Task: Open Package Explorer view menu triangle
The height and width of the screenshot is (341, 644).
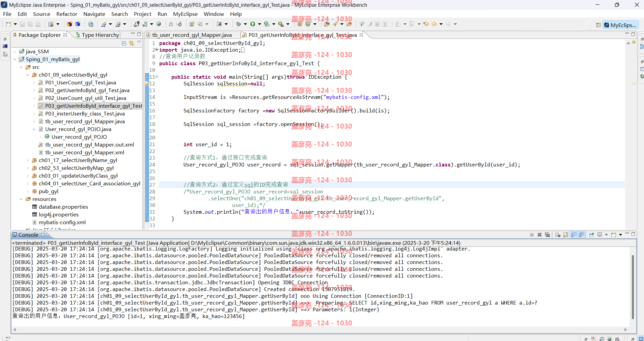Action: (x=139, y=42)
